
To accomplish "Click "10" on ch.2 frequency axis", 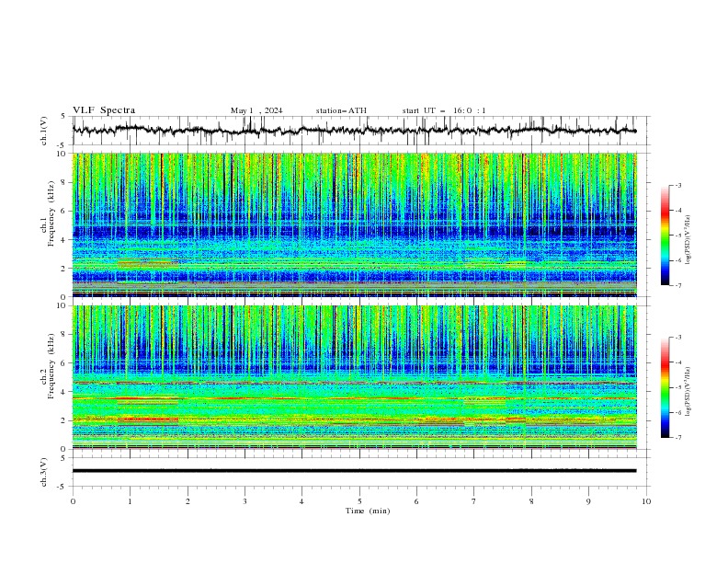I will (x=63, y=305).
